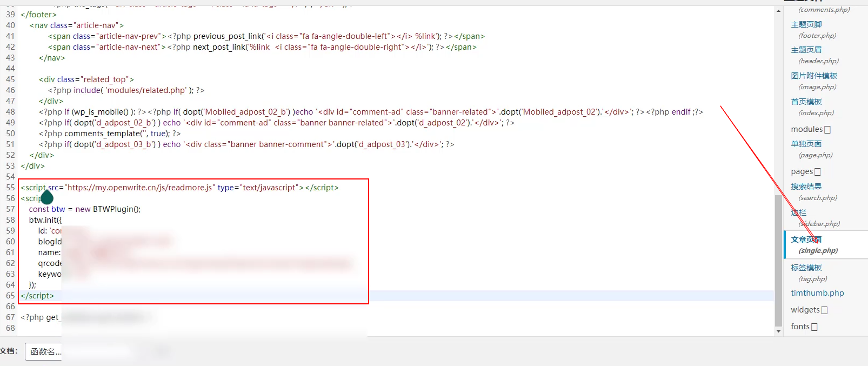Expand the pages folder in file list
The height and width of the screenshot is (366, 868).
(x=805, y=171)
